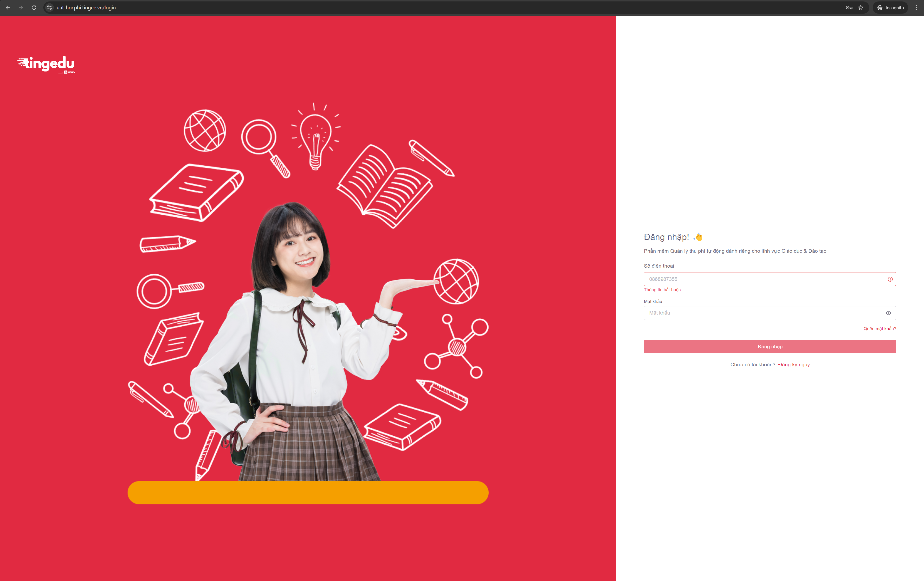This screenshot has height=581, width=924.
Task: Follow the Đăng ký ngay link
Action: pos(794,365)
